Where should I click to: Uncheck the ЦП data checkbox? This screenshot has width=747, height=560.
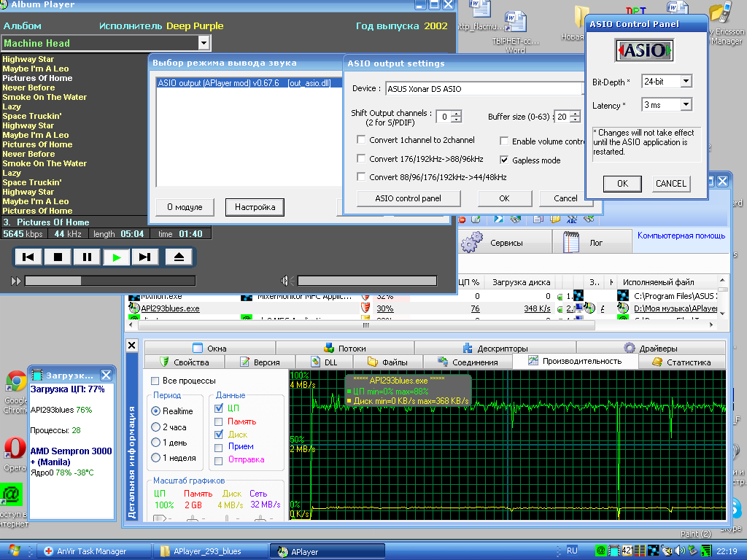pos(219,408)
